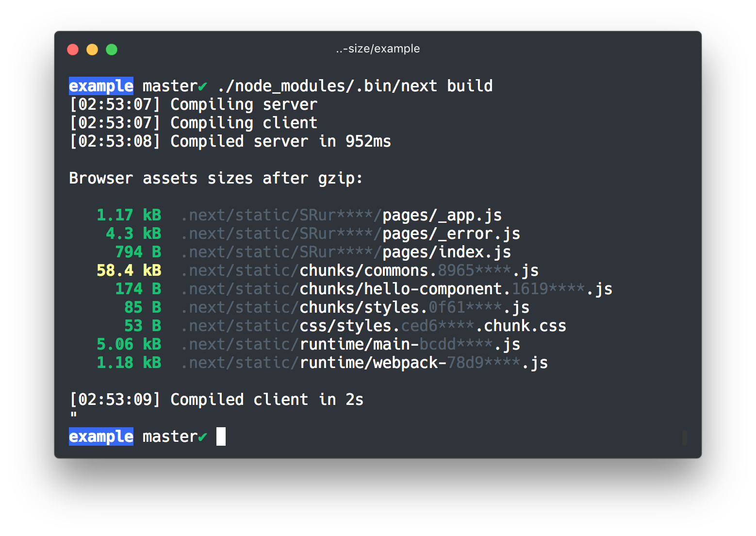Click the 1.17 kB size value
The image size is (756, 536).
click(x=129, y=215)
